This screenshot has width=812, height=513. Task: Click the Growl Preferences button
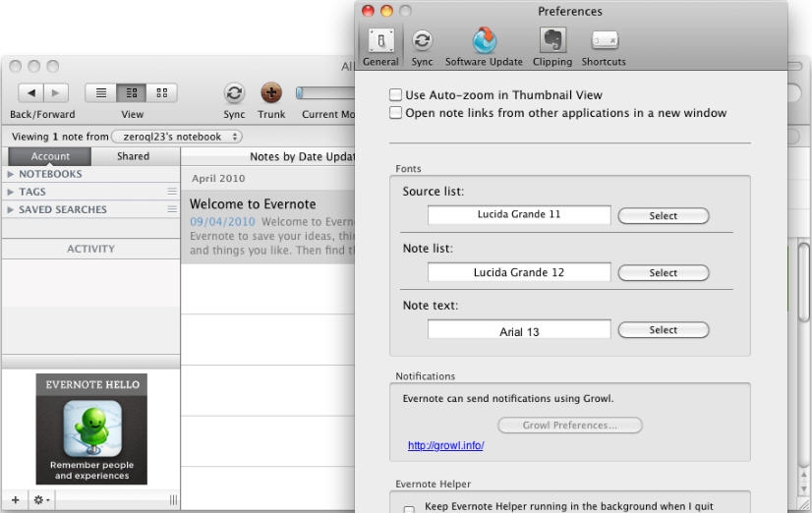[570, 425]
